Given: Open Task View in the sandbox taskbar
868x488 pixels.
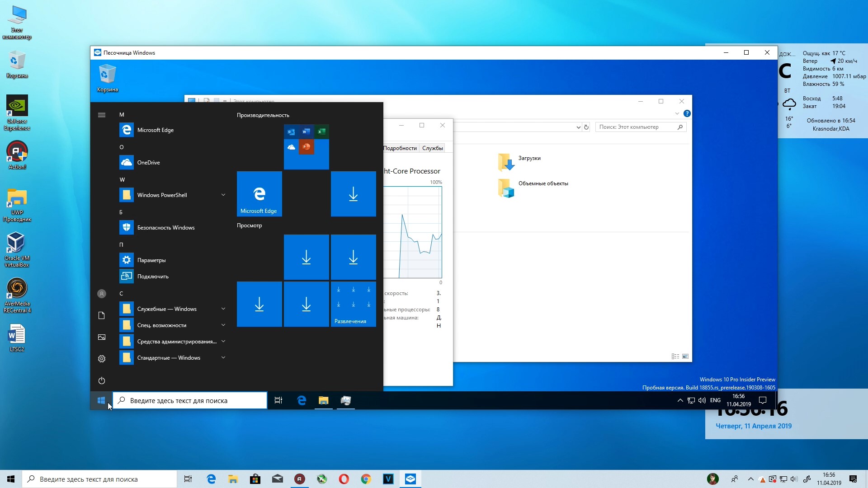Looking at the screenshot, I should coord(278,400).
